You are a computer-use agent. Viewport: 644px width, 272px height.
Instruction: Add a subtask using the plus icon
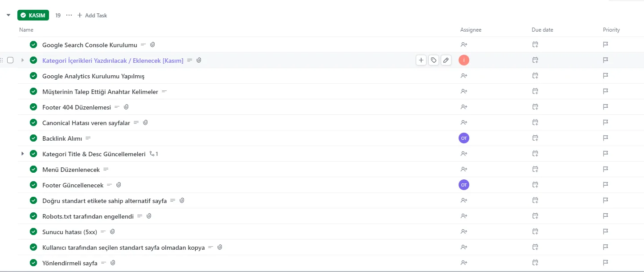click(421, 60)
